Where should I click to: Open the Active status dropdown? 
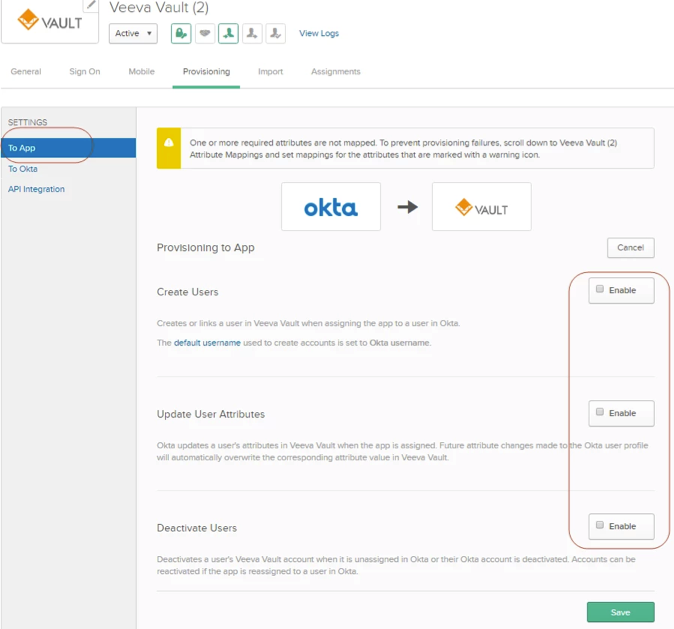pos(133,33)
